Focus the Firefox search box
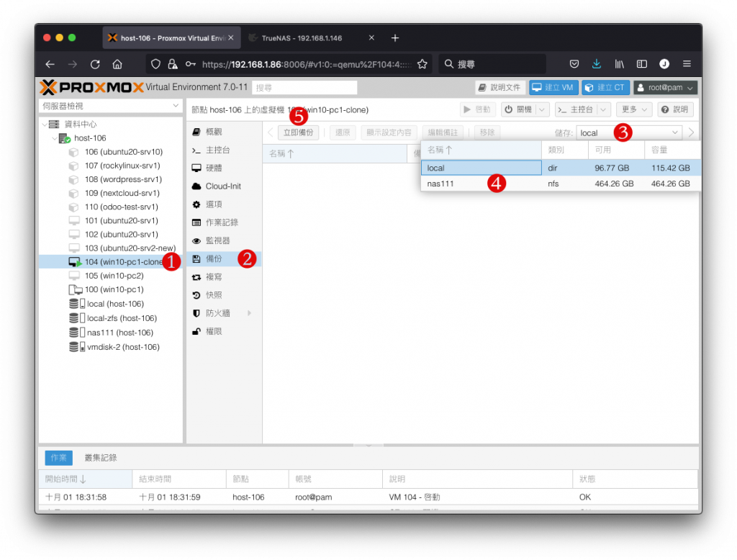The image size is (737, 560). click(492, 64)
